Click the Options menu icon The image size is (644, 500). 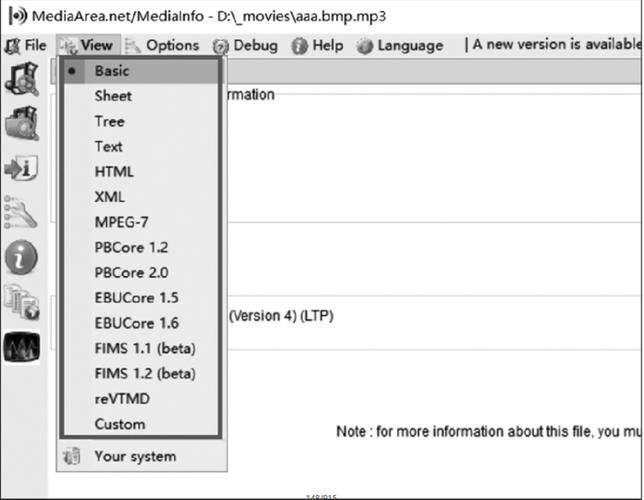tap(133, 46)
